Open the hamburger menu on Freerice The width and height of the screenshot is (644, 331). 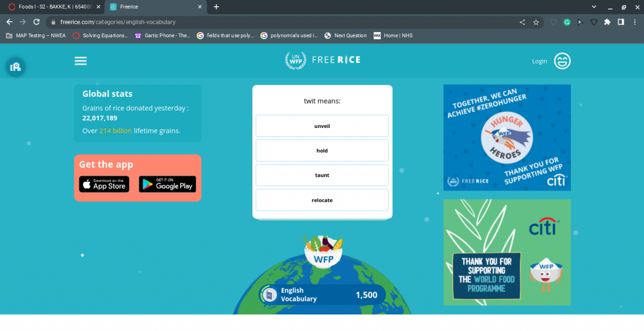point(80,61)
